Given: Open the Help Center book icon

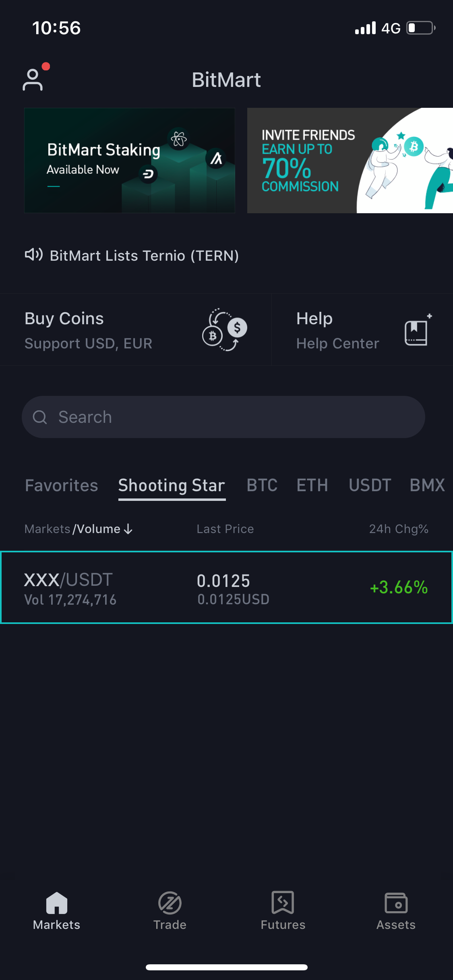Looking at the screenshot, I should (418, 329).
